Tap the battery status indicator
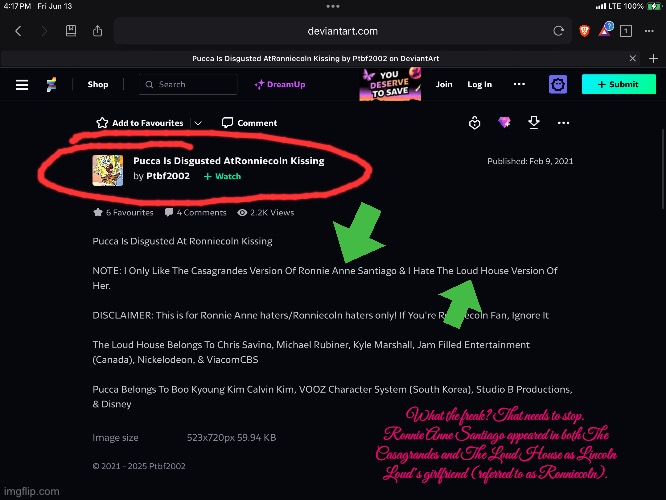Screen dimensions: 666x500 (x=653, y=6)
